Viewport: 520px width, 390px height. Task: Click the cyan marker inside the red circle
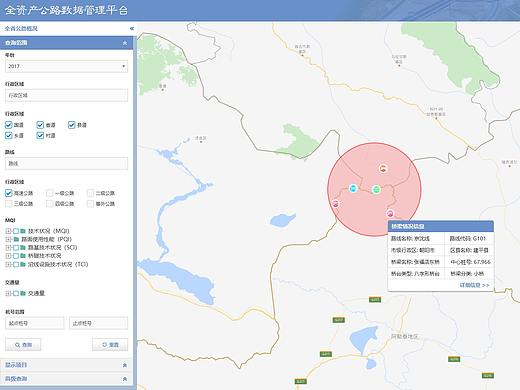353,188
